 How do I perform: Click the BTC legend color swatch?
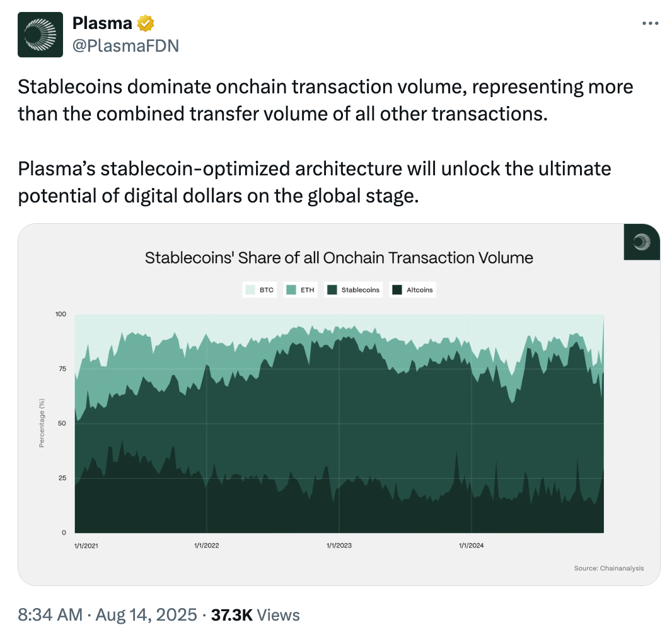(250, 290)
